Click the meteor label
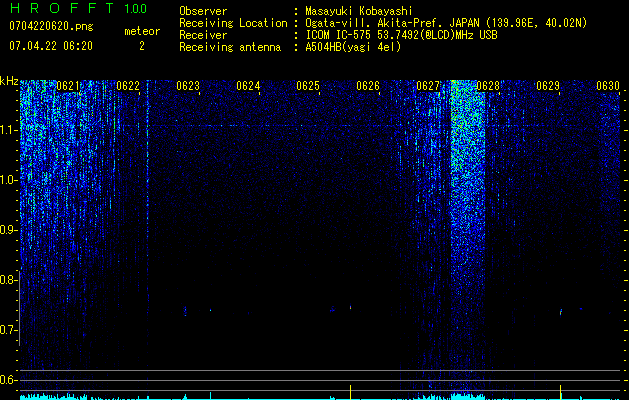The width and height of the screenshot is (629, 400). (x=142, y=31)
